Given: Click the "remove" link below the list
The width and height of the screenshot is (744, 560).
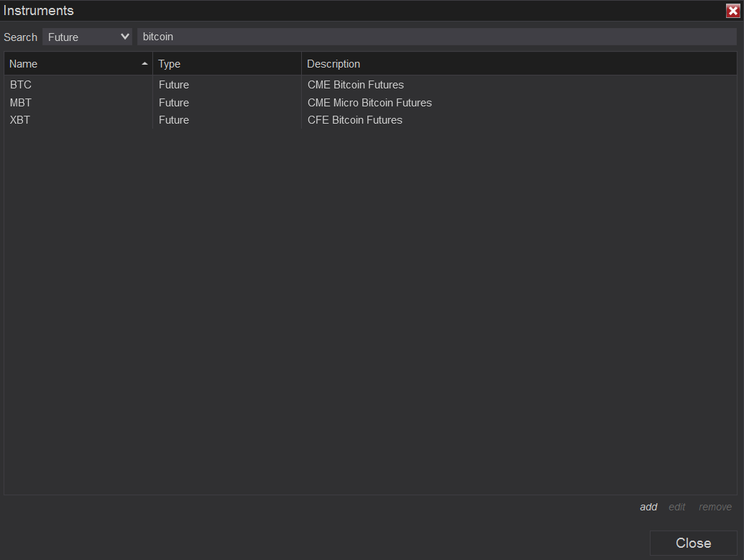Looking at the screenshot, I should [715, 507].
